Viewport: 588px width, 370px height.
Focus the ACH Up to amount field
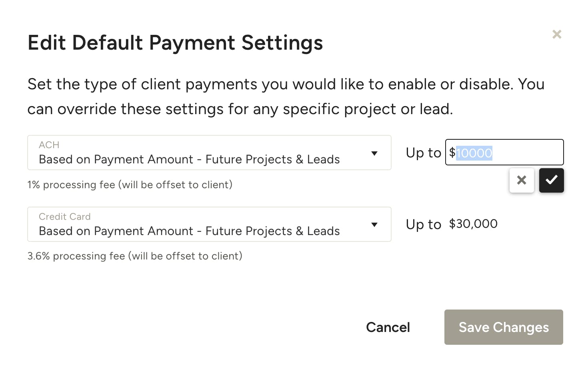(504, 152)
